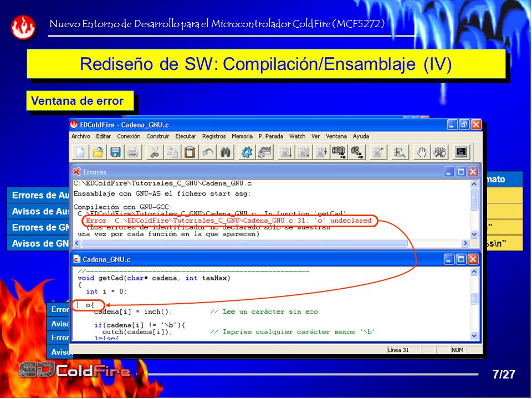Viewport: 532px width, 399px height.
Task: Click the second run document-arrow icon
Action: (303, 152)
